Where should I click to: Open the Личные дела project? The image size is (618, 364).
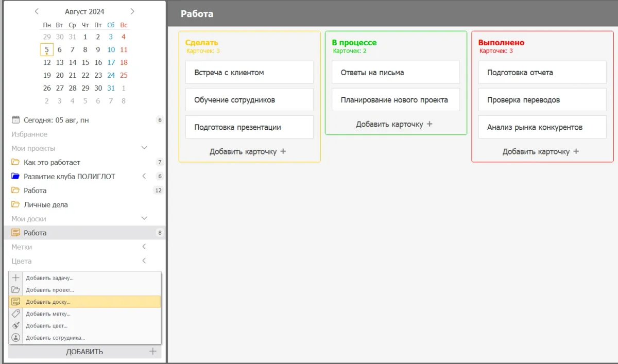46,205
